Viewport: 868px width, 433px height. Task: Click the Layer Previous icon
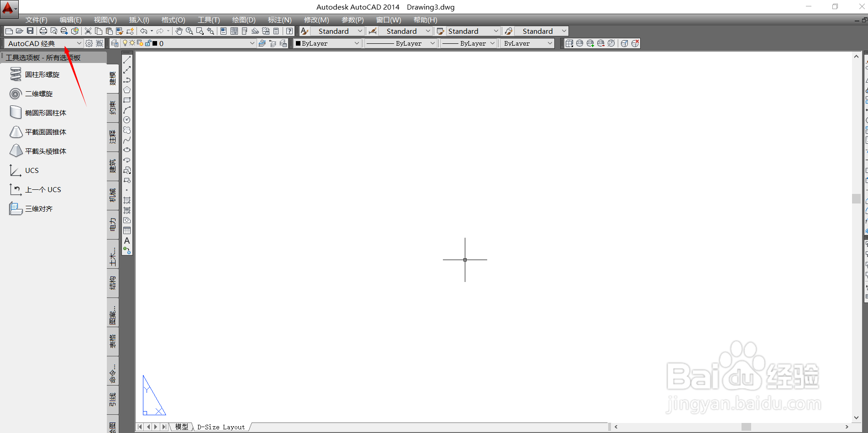(x=273, y=43)
